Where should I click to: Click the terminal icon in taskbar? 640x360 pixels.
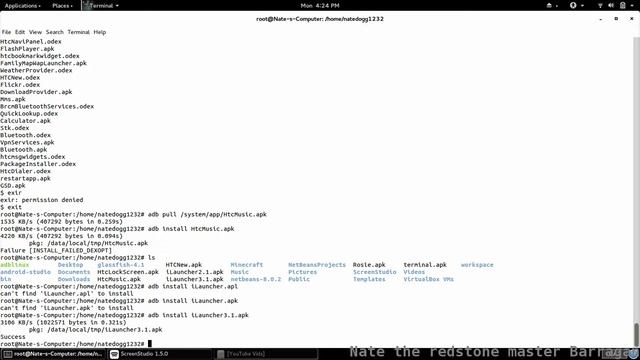coord(8,354)
